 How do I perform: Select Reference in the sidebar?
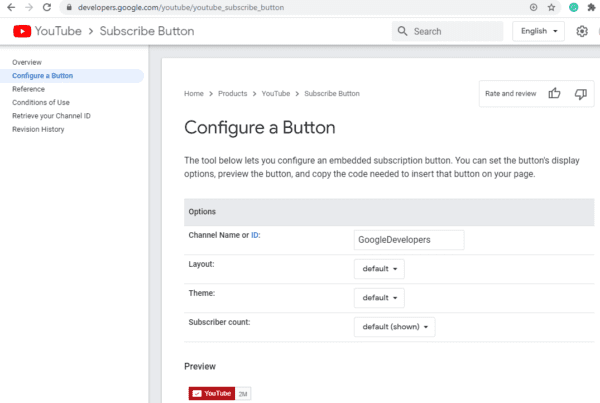click(x=28, y=89)
